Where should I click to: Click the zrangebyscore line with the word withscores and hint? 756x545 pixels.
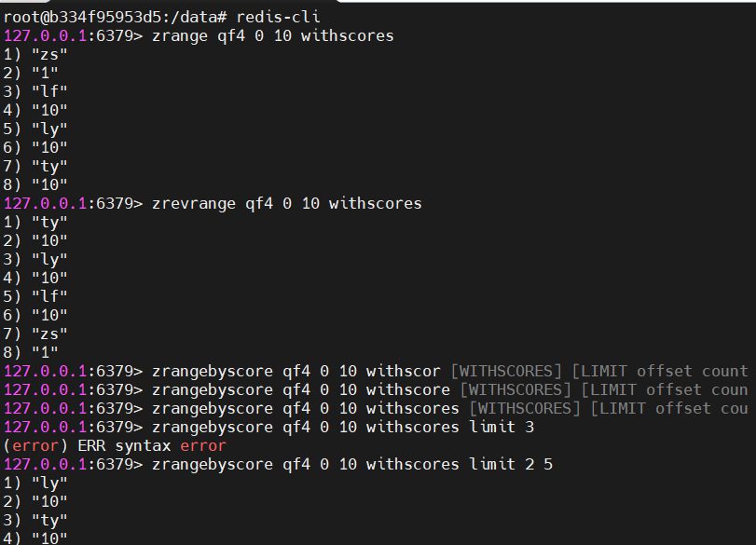[376, 409]
